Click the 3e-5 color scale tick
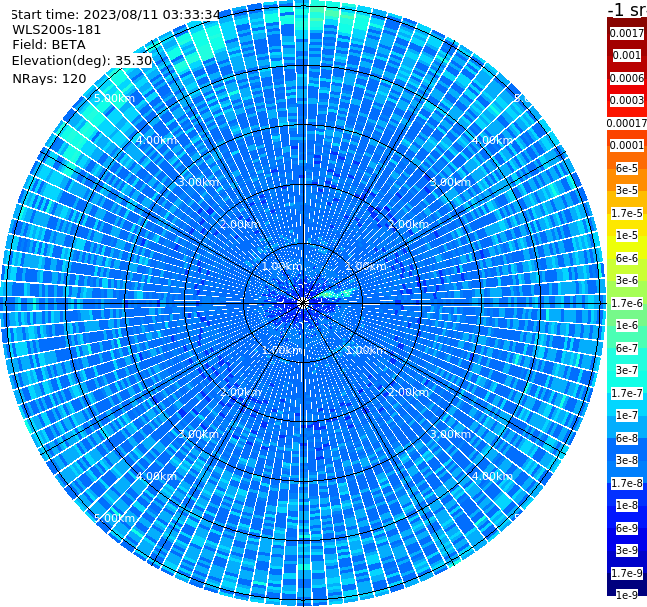 (627, 190)
